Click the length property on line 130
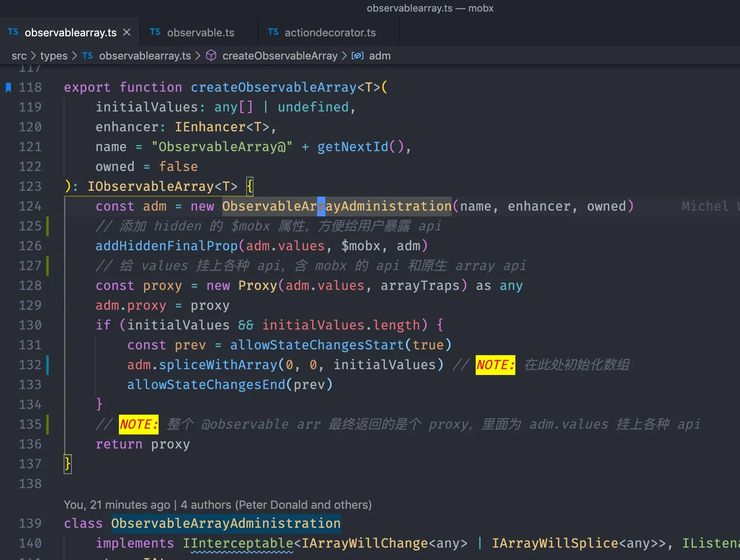The height and width of the screenshot is (560, 740). point(396,325)
